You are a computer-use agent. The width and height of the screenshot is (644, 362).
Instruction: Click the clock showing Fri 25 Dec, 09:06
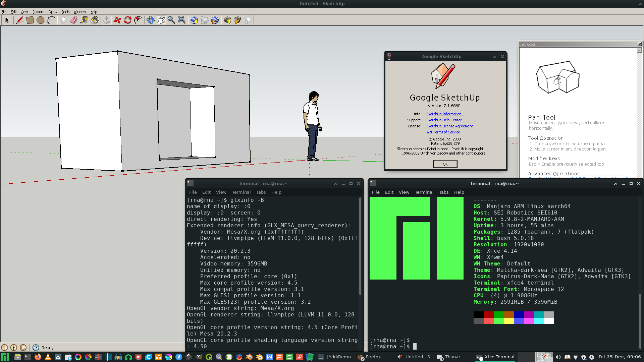[x=619, y=357]
